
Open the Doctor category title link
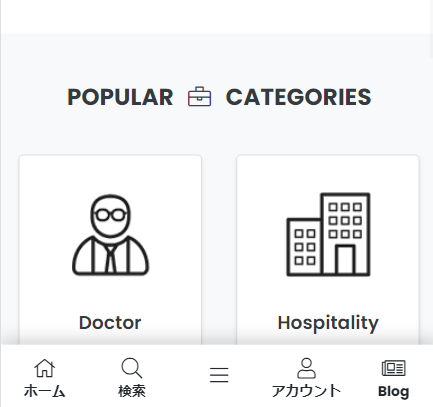(110, 323)
